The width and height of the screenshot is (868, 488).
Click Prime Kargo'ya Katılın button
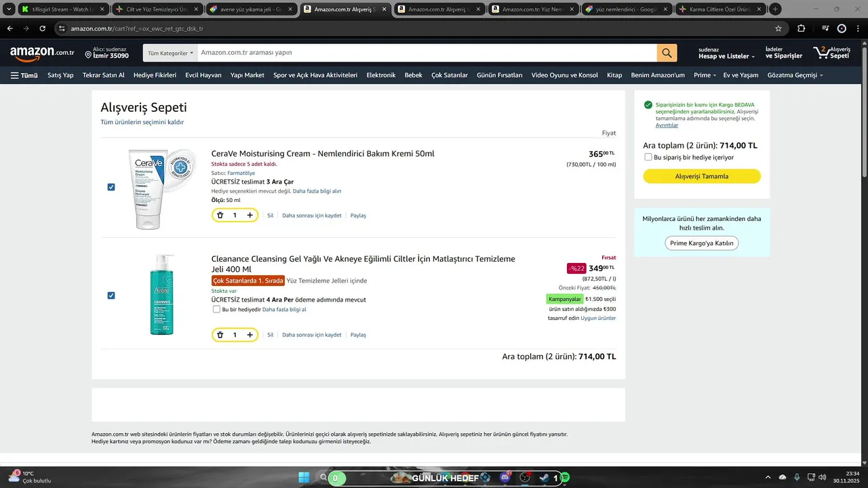click(x=702, y=243)
